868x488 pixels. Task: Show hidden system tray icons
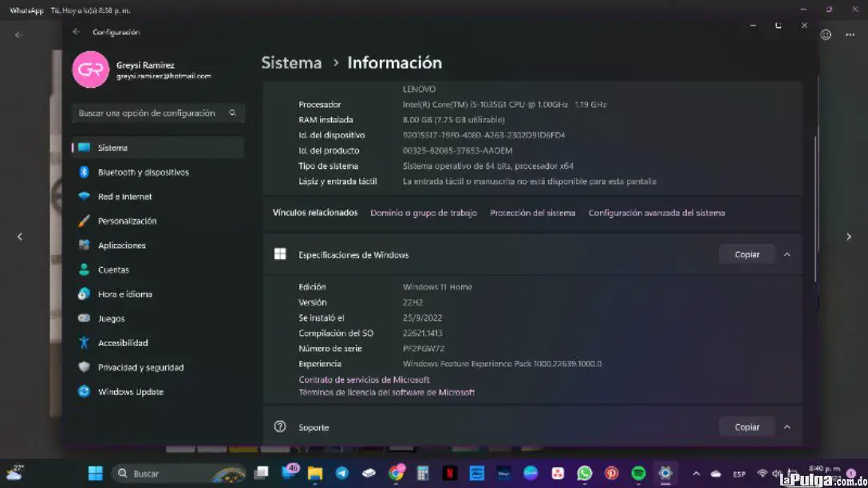[x=696, y=474]
